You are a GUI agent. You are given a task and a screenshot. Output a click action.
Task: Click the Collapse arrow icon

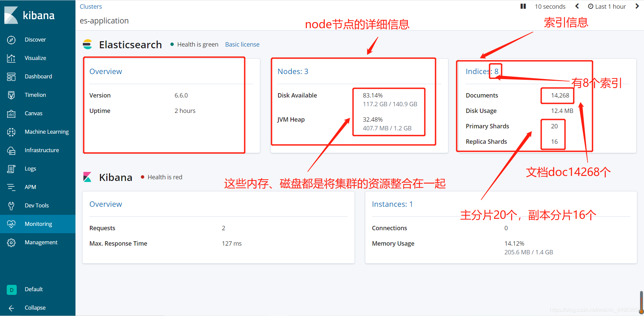(11, 308)
